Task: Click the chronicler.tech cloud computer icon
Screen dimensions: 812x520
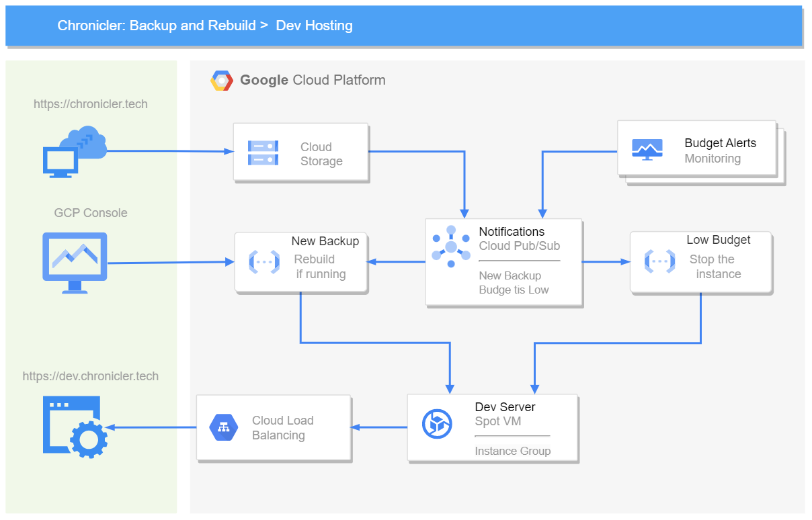Action: (75, 153)
